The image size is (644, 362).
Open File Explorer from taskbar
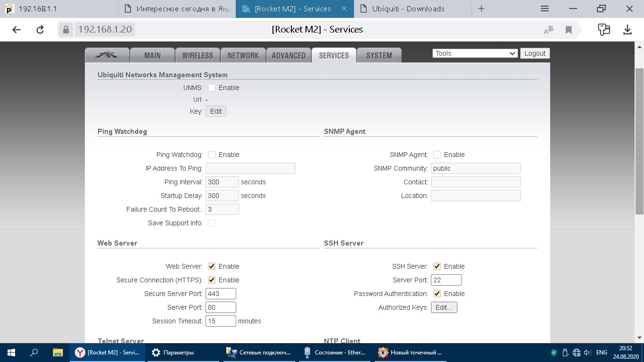coord(58,353)
